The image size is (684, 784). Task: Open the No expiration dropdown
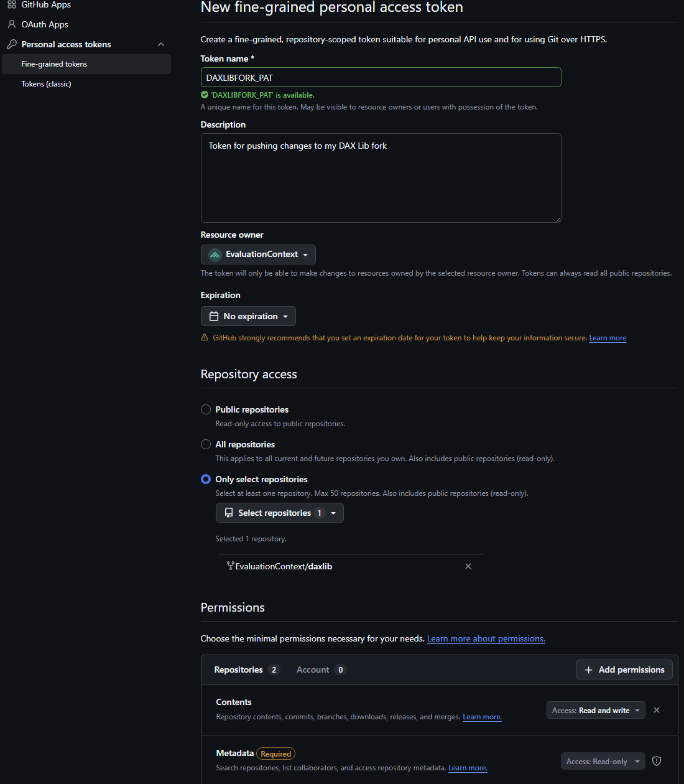(247, 316)
